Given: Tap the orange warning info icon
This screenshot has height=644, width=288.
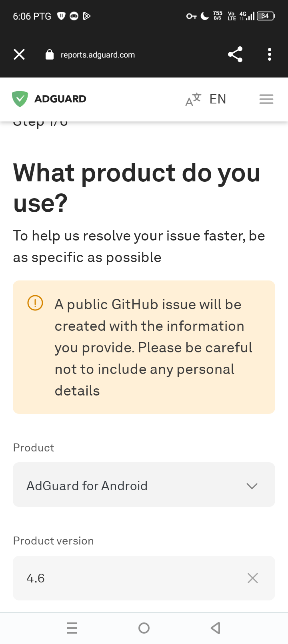Looking at the screenshot, I should point(35,302).
